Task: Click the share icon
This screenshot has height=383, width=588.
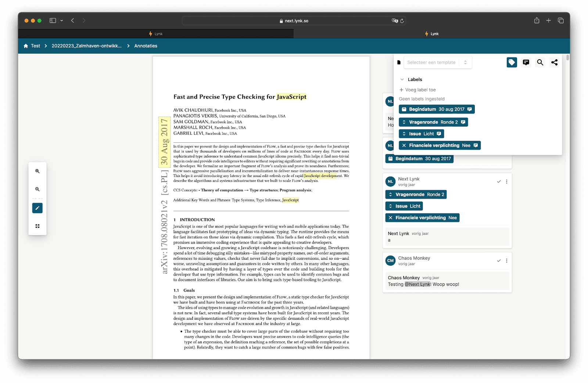Action: point(554,62)
